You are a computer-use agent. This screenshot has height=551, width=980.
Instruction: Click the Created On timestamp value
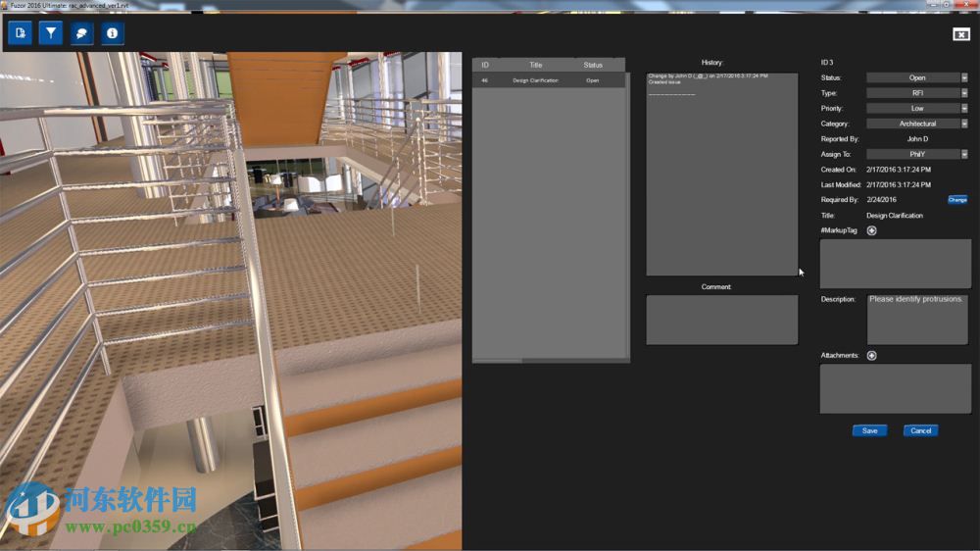click(x=898, y=171)
